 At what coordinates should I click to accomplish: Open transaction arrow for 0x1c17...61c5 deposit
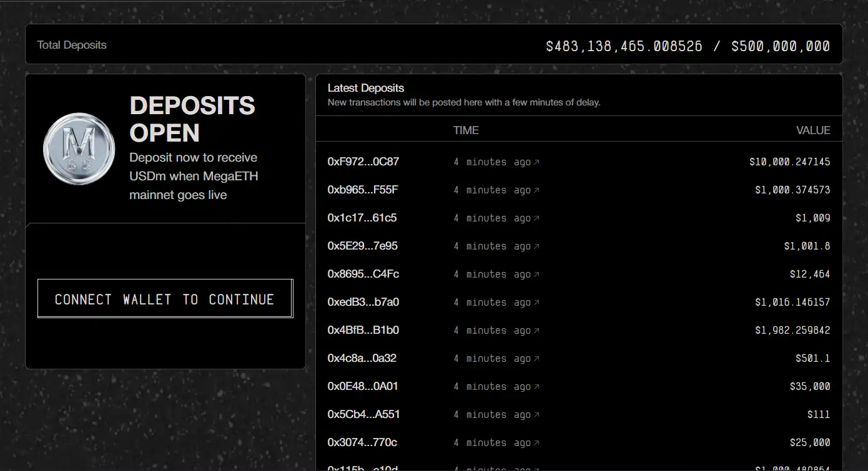coord(536,218)
